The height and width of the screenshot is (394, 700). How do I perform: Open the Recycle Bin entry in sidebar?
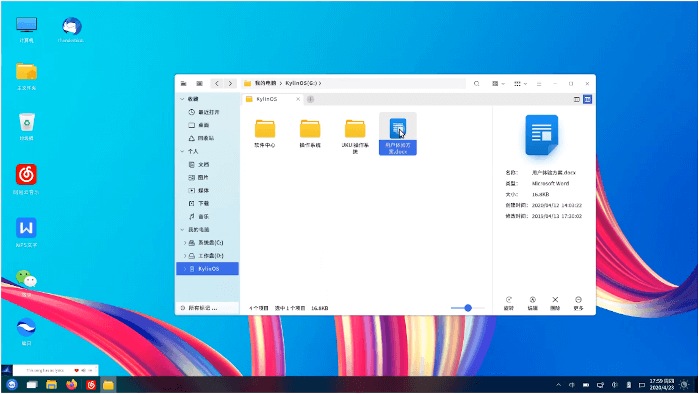(x=201, y=138)
